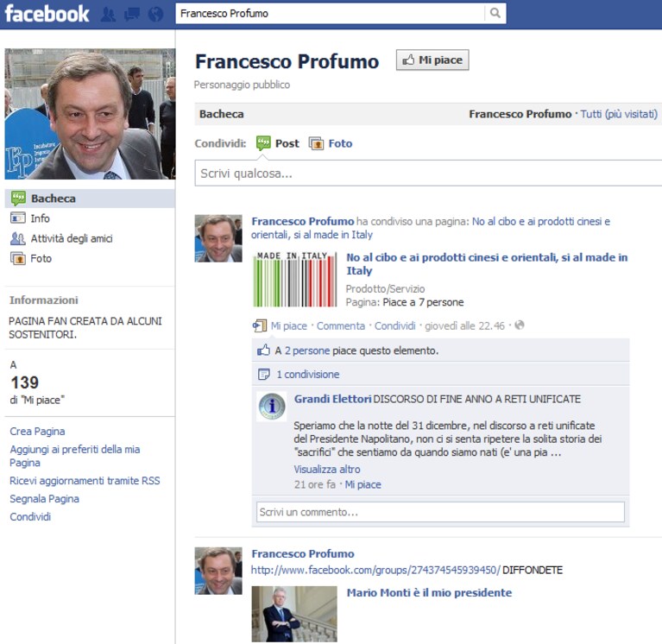The height and width of the screenshot is (644, 662).
Task: Click Aggiungi ai preferiti della mia Pagina
Action: coord(75,456)
